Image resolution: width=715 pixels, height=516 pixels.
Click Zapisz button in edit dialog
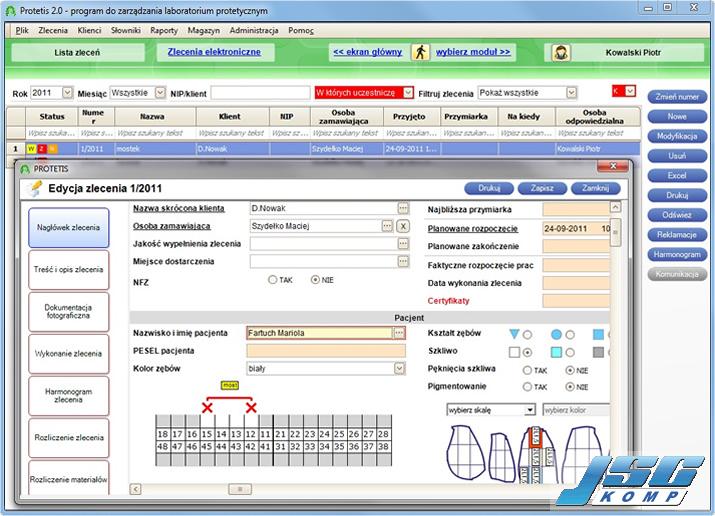click(542, 188)
